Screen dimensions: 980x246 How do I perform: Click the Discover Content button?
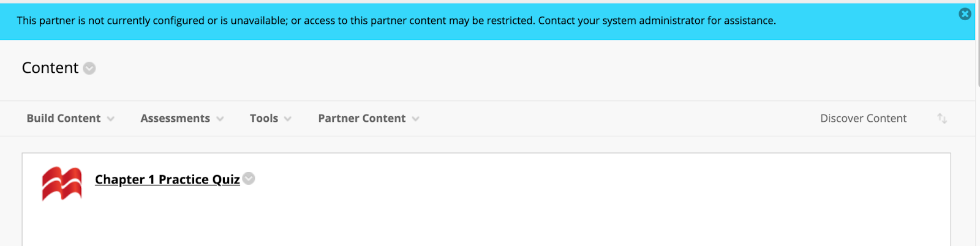tap(863, 118)
